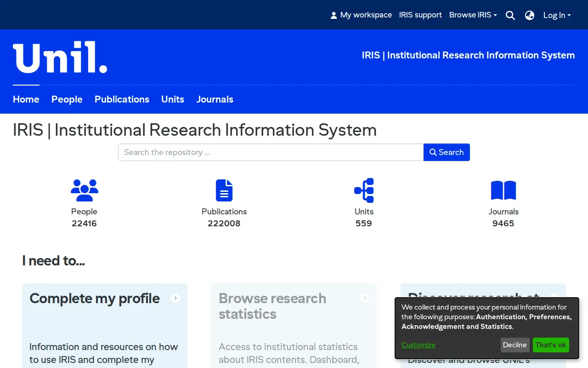Click the magnifier search icon in top bar

(510, 15)
